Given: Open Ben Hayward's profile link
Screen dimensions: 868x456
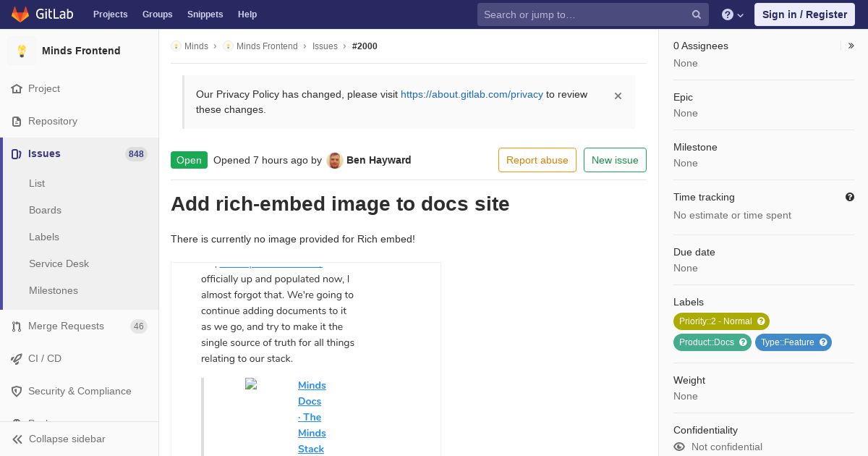Looking at the screenshot, I should (378, 160).
